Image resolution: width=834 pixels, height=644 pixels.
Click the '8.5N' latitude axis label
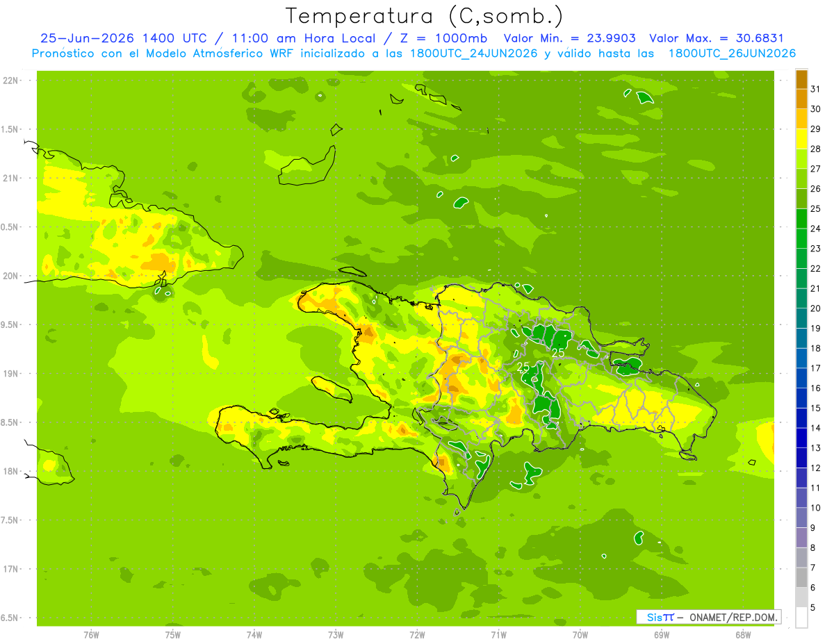coord(10,422)
